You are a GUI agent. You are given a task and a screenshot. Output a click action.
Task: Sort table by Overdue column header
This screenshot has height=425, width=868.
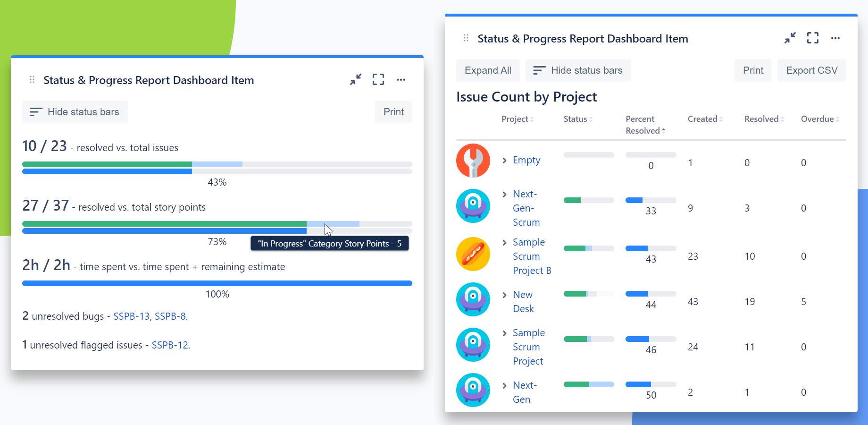pos(820,119)
